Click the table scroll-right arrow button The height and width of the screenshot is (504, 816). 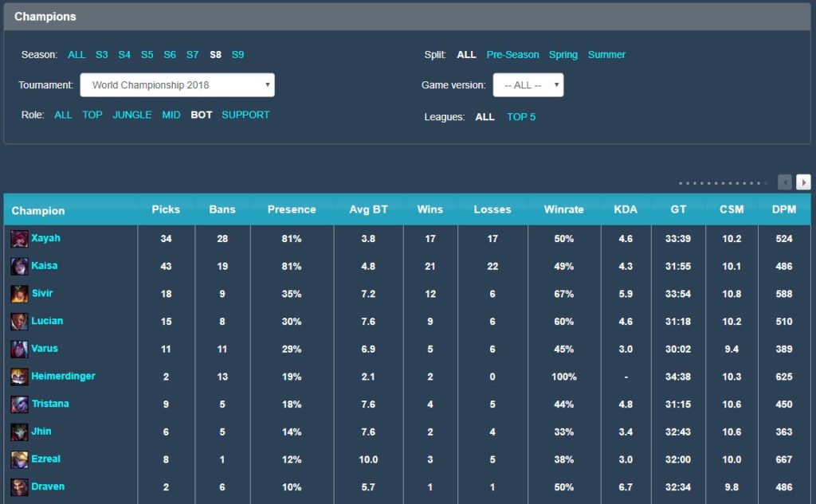click(x=803, y=182)
